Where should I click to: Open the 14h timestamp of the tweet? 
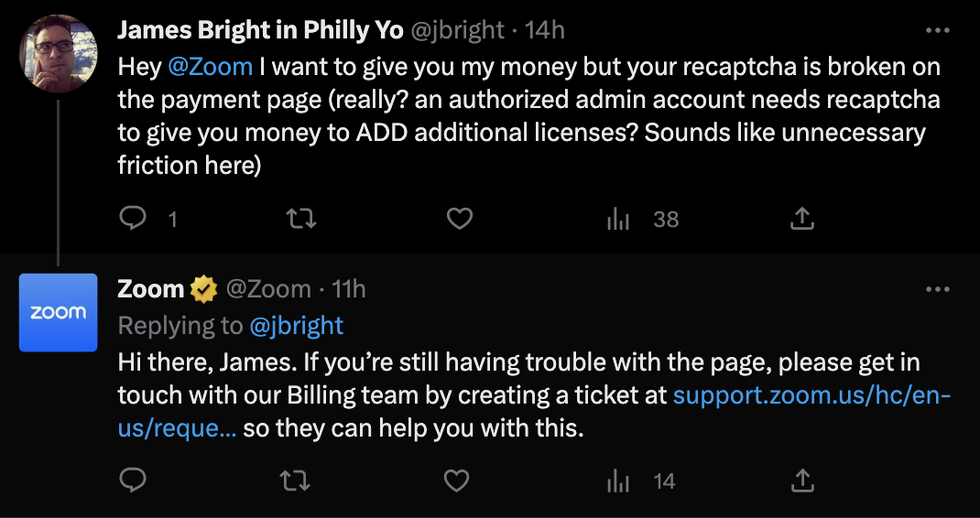pos(545,30)
